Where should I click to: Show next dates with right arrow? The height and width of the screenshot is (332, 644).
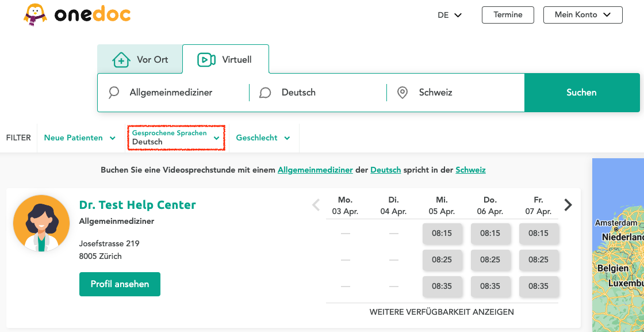[x=568, y=205]
